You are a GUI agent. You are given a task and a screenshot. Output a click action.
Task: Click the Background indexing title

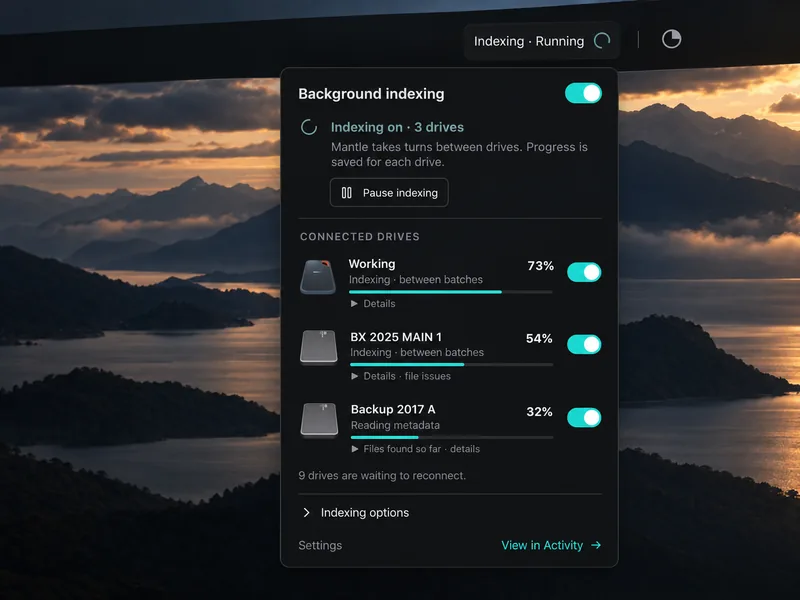click(x=371, y=94)
